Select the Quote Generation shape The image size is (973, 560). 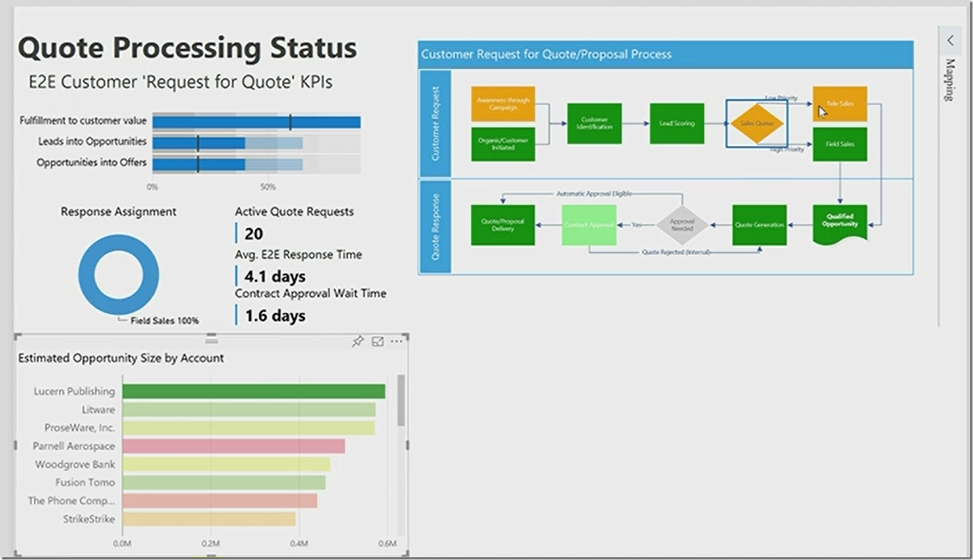759,225
